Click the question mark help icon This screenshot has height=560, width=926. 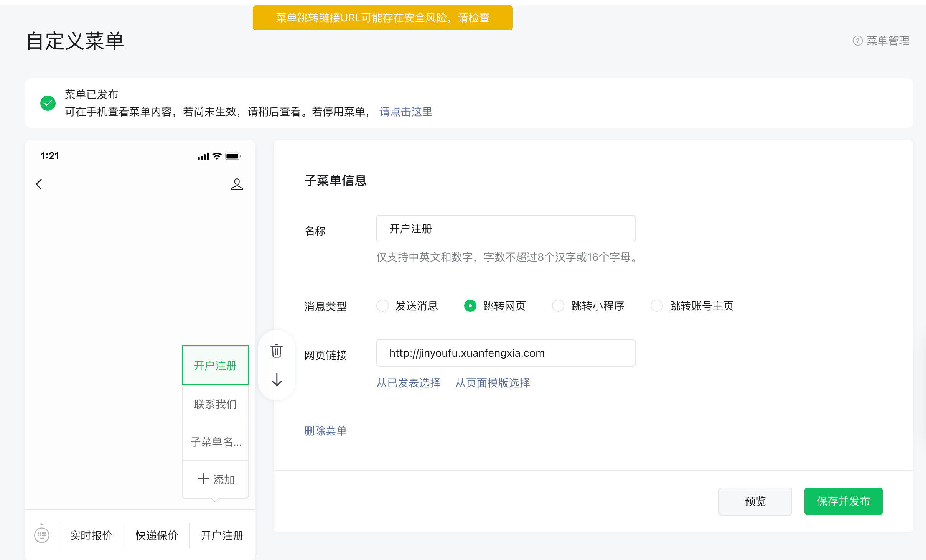(857, 41)
